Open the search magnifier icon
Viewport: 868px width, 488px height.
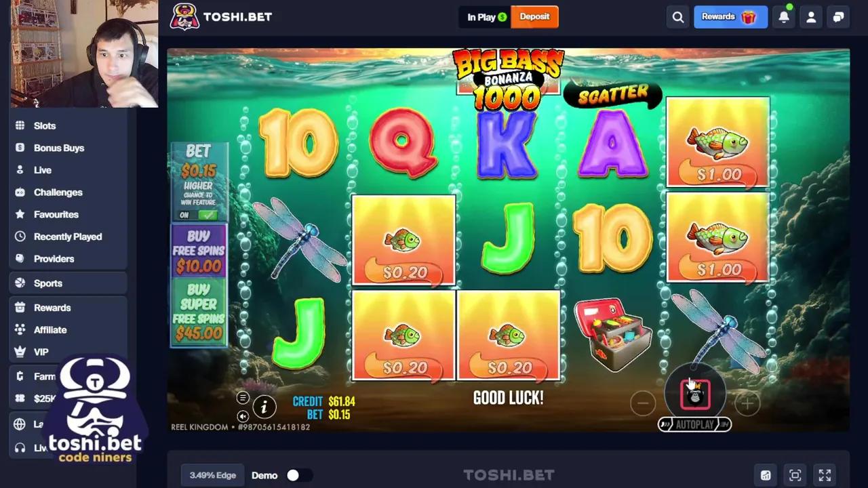678,18
